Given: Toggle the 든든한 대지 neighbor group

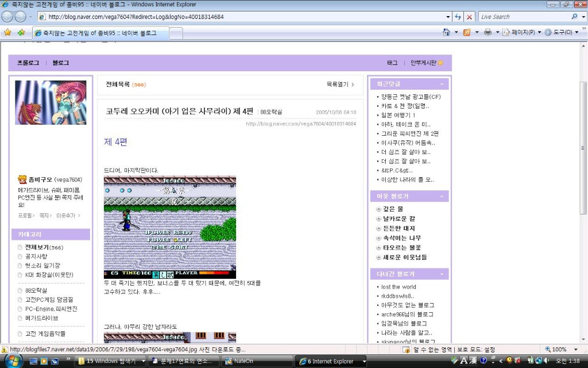Looking at the screenshot, I should click(378, 228).
